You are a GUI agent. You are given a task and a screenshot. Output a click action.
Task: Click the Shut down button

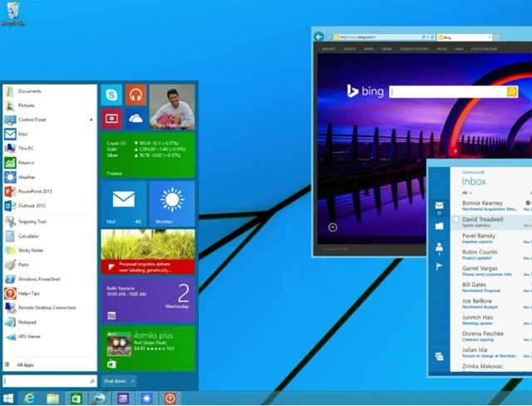point(115,381)
